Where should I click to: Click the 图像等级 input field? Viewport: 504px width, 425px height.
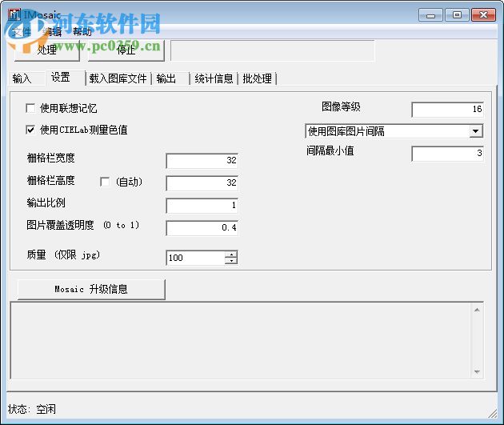click(x=447, y=110)
